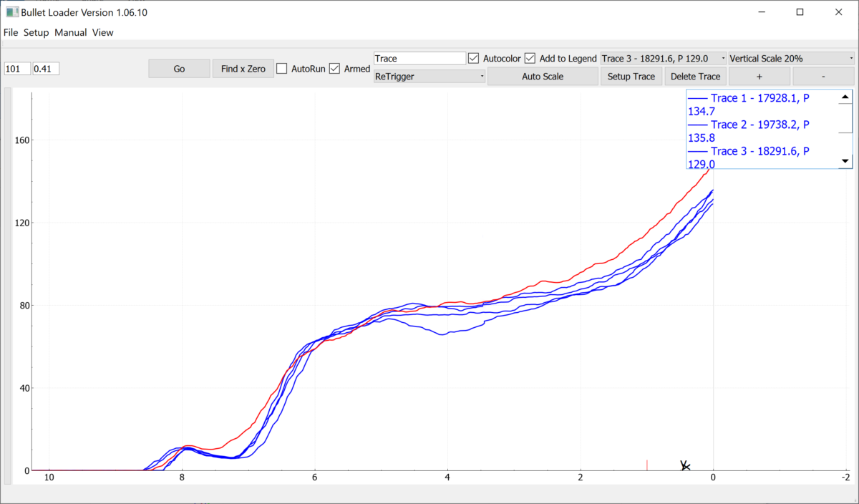
Task: Maximize the Bullet Loader window
Action: point(800,12)
